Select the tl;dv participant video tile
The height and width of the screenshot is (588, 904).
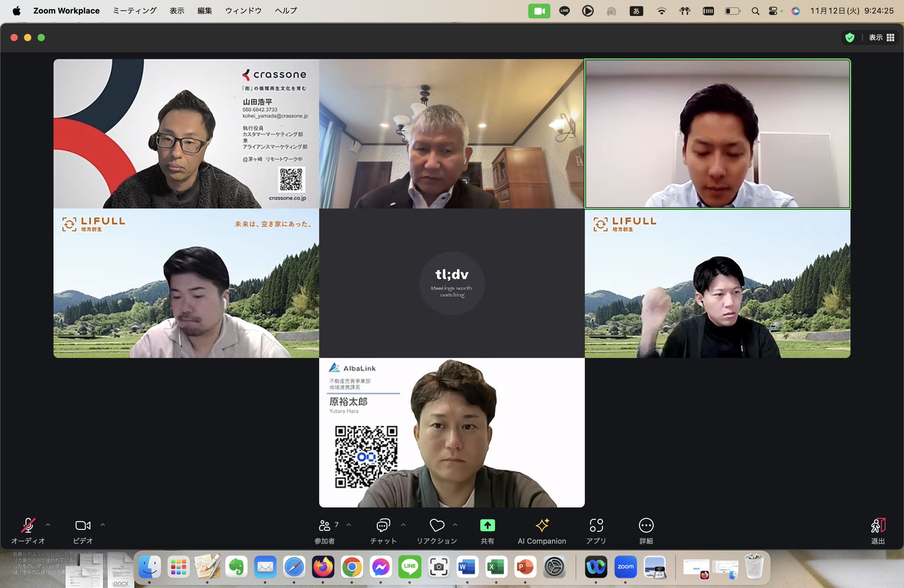[452, 283]
